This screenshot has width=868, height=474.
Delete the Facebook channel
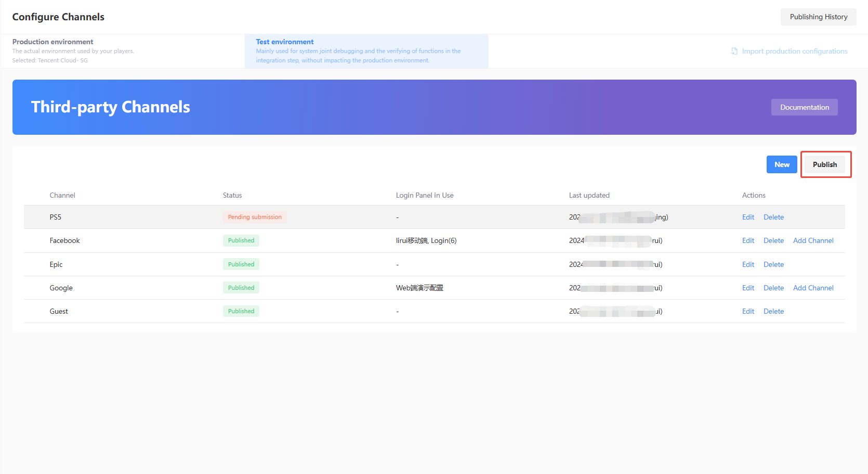point(773,240)
